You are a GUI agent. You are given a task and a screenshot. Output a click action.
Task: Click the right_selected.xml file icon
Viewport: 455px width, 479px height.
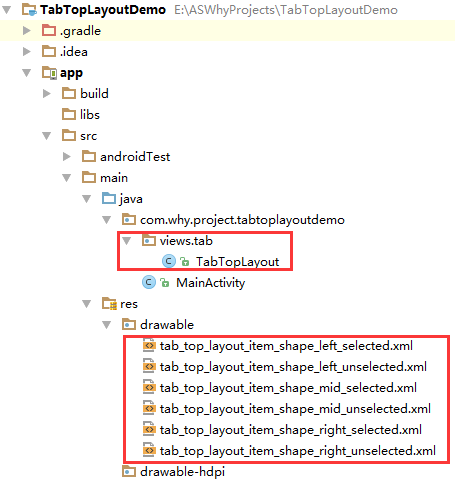(149, 429)
